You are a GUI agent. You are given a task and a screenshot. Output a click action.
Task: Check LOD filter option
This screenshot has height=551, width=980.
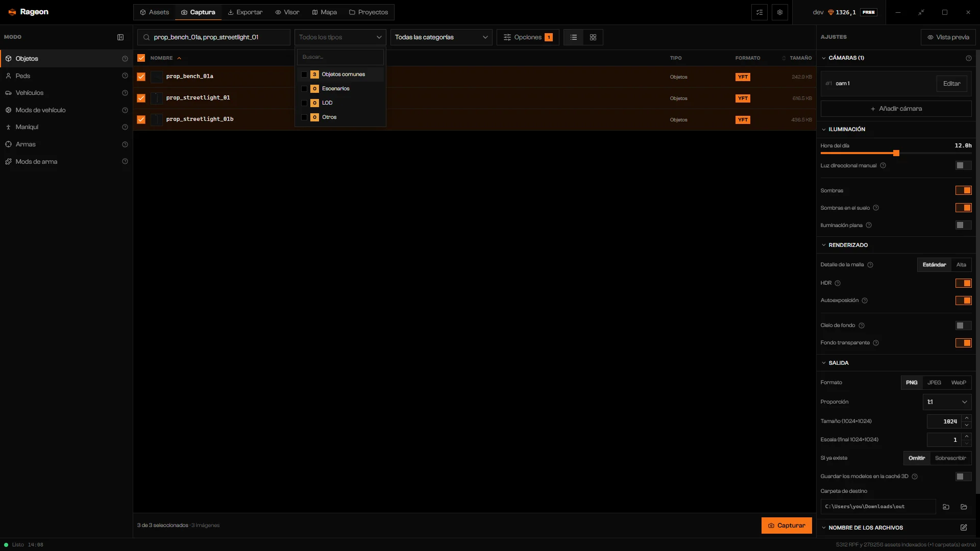click(304, 103)
